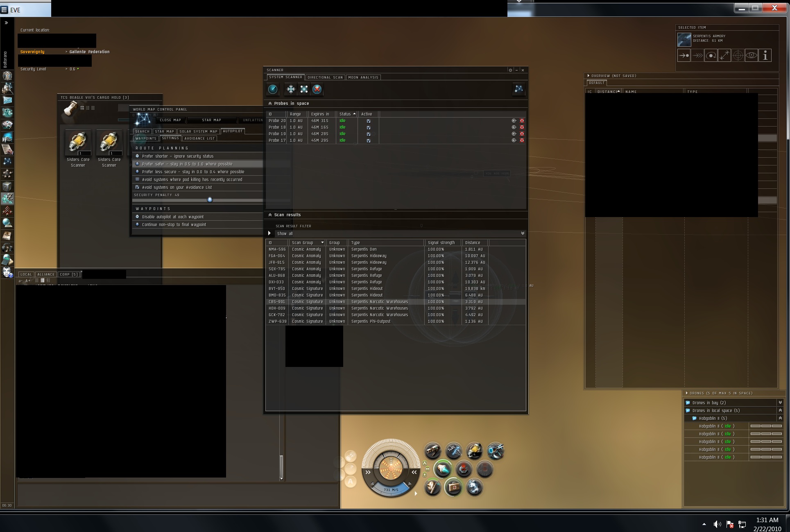Viewport: 790px width, 532px height.
Task: Adjust the Security Penalty slider handle
Action: tap(210, 200)
